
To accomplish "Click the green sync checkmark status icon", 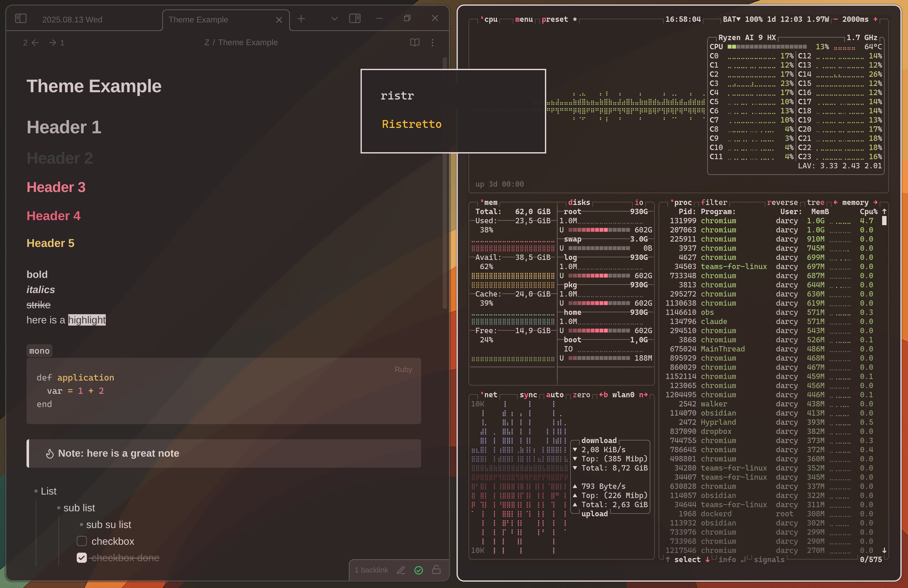I will tap(419, 570).
